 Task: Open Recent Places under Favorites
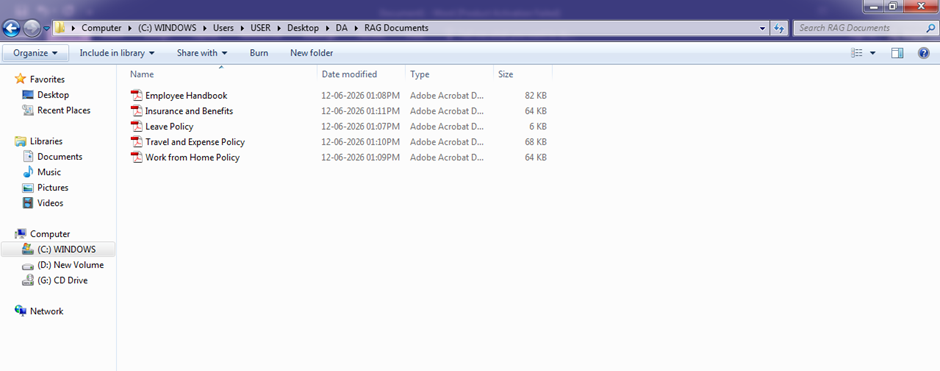[64, 110]
